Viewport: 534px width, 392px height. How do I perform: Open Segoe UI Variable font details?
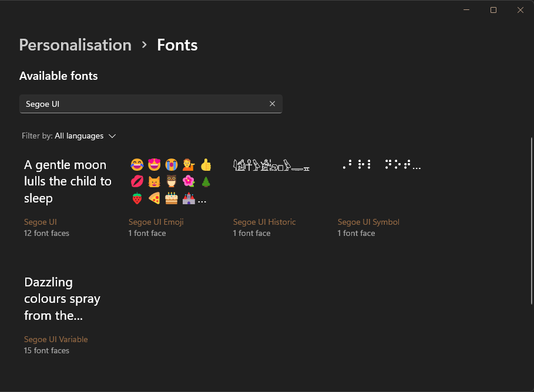coord(56,339)
